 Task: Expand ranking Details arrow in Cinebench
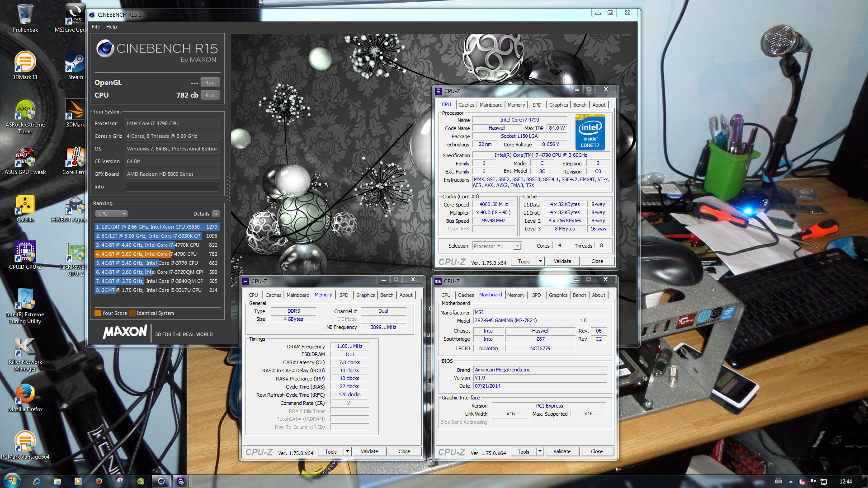pyautogui.click(x=216, y=214)
